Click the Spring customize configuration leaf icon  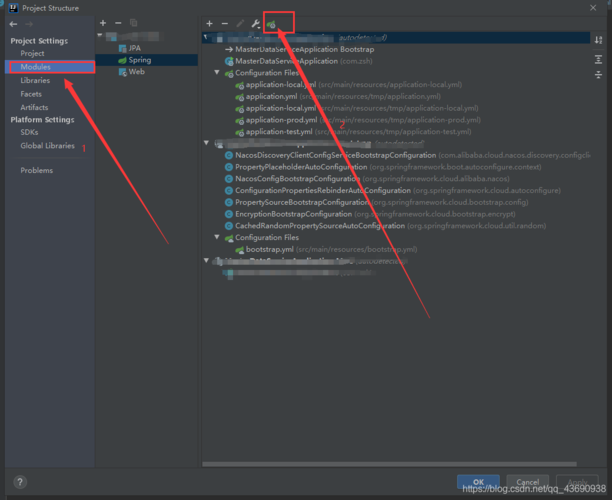click(x=271, y=22)
